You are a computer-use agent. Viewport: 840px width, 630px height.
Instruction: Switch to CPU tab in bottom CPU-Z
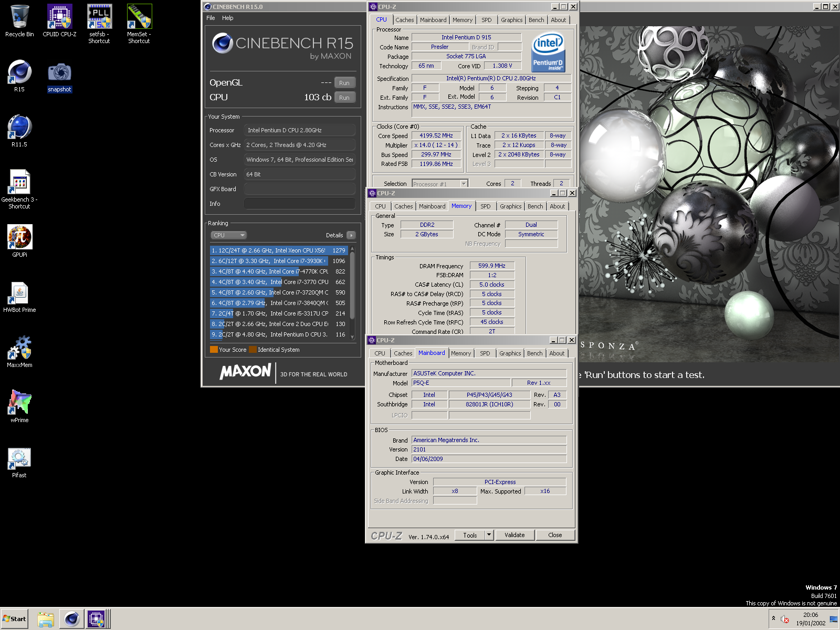[380, 353]
